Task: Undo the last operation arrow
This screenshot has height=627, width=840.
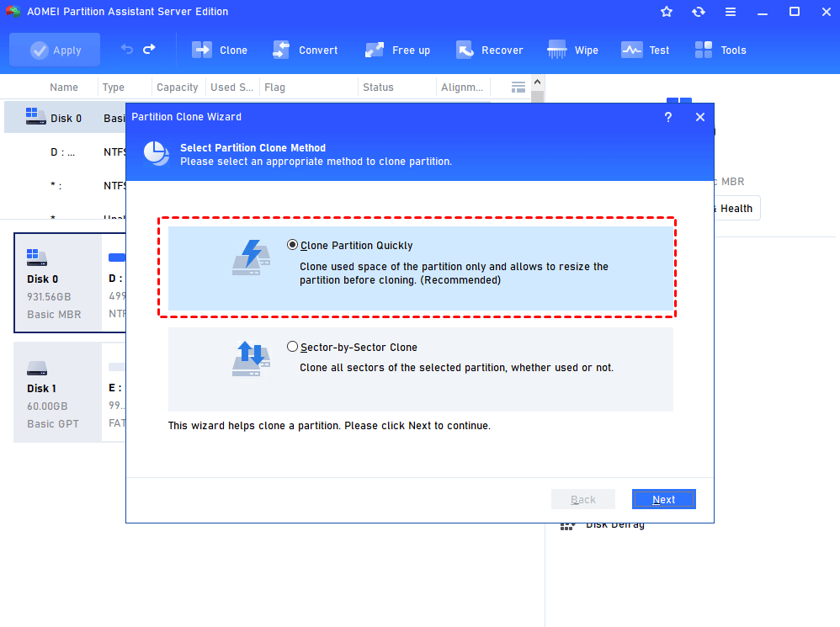Action: click(x=127, y=50)
